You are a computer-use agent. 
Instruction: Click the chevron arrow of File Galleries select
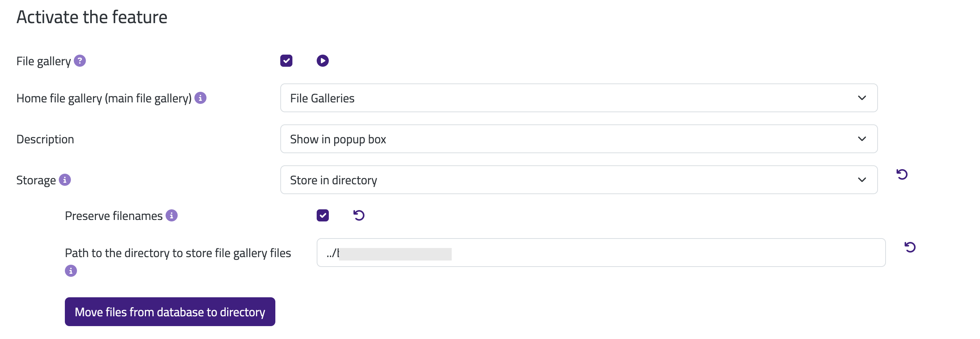click(862, 98)
